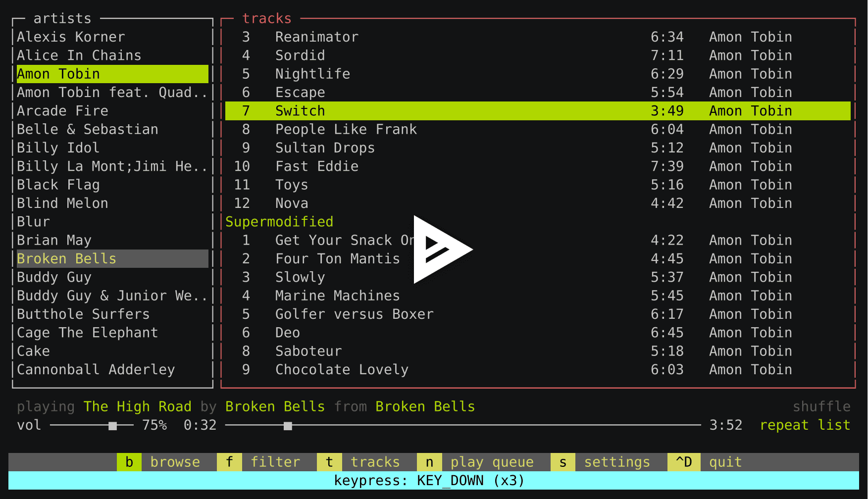Screen dimensions: 868x499
Task: Enable shuffle playback mode
Action: (x=821, y=406)
